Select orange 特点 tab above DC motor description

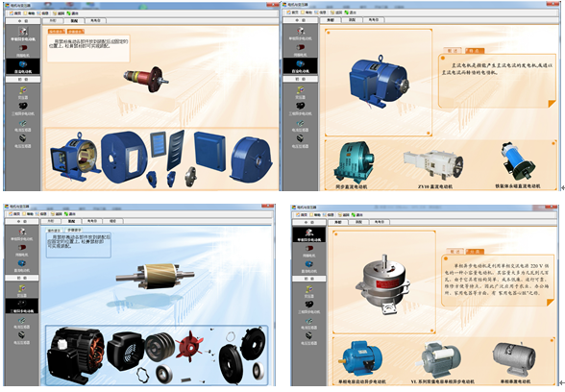point(475,51)
